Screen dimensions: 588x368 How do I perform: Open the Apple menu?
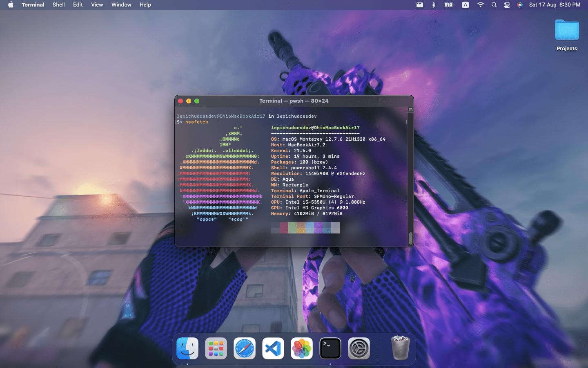(x=10, y=4)
